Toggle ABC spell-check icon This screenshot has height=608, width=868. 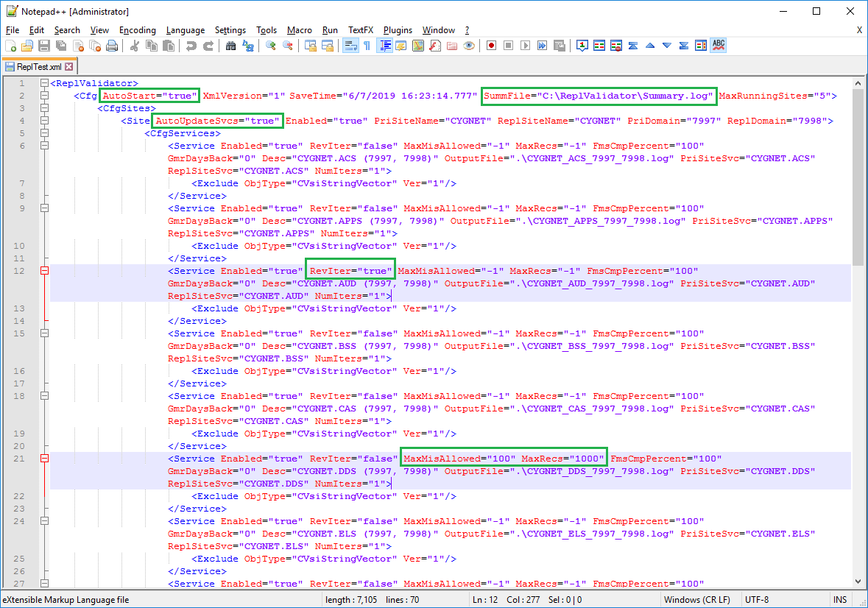click(719, 46)
